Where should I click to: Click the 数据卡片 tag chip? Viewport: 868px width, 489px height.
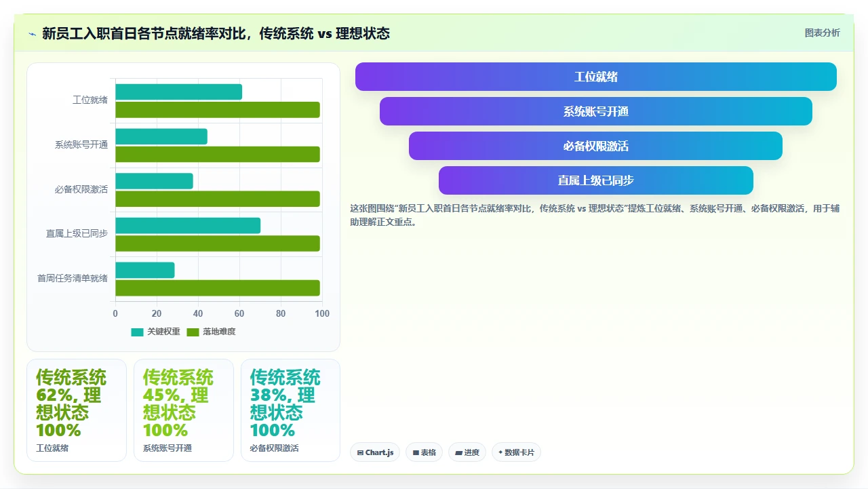(x=516, y=452)
